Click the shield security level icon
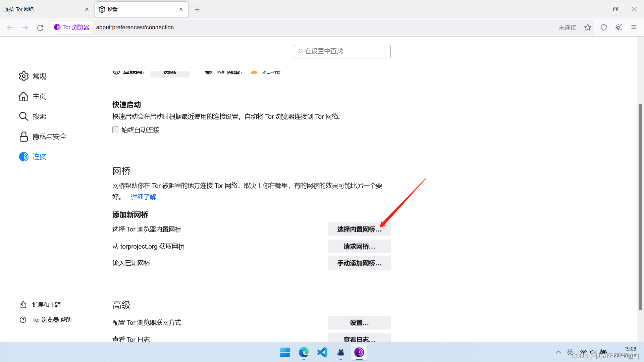Viewport: 644px width, 362px height. tap(603, 27)
